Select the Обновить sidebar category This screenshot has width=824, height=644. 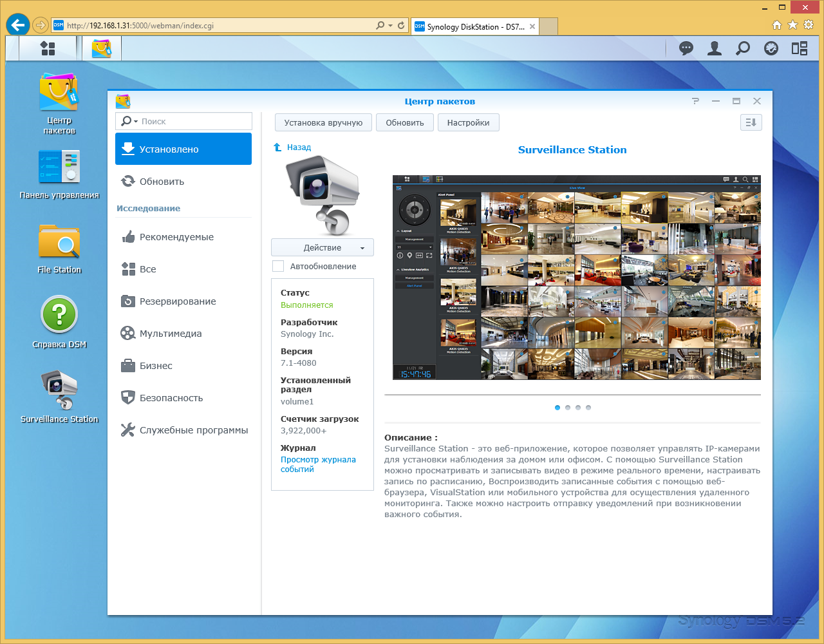point(183,182)
